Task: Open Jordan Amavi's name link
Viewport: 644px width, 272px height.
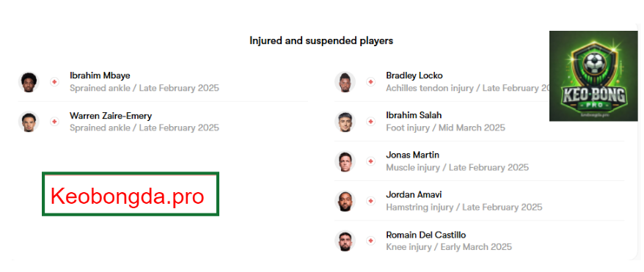Action: tap(414, 195)
